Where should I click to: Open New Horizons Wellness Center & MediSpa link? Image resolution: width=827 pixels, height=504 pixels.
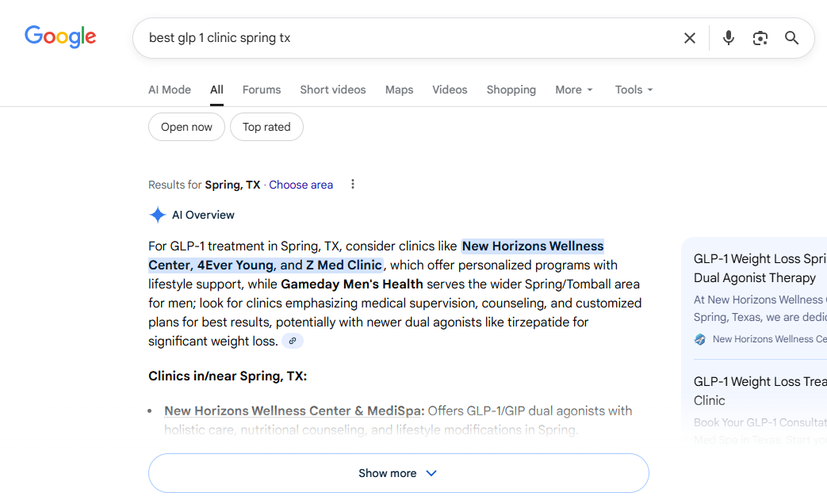tap(294, 410)
